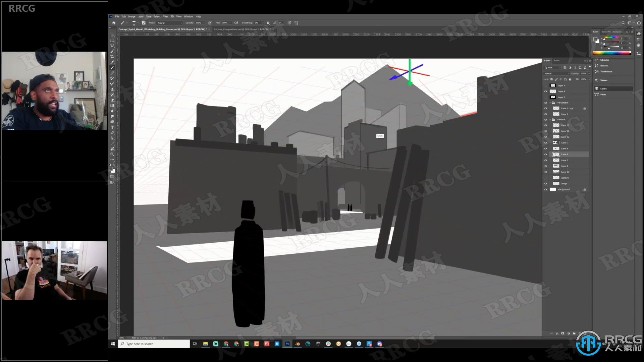Show the gesture layer visibility box

tap(545, 178)
